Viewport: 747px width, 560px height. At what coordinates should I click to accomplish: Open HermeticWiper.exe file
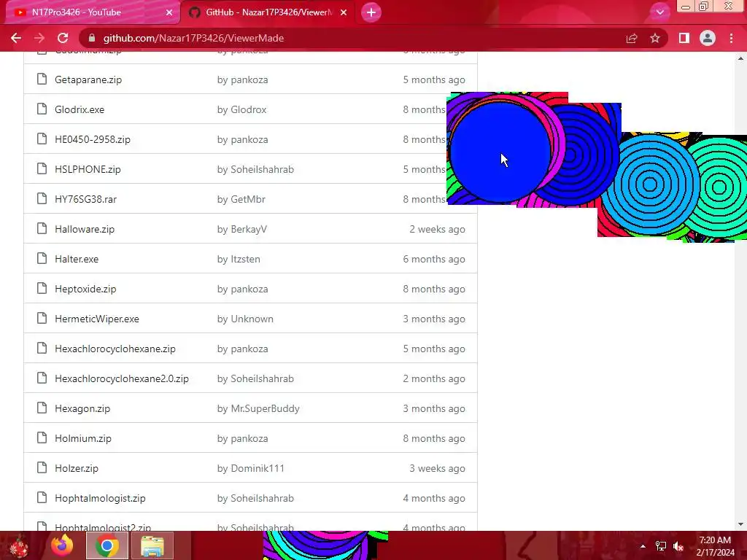(97, 319)
